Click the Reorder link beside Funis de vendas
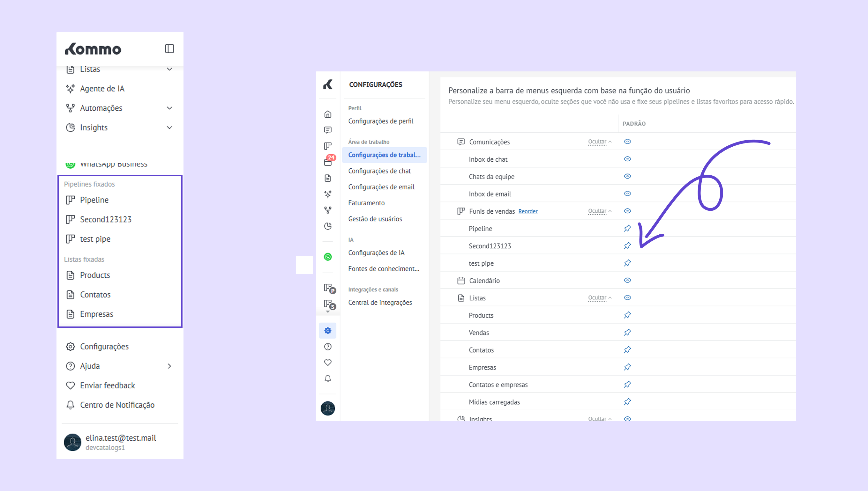This screenshot has width=868, height=491. [528, 211]
